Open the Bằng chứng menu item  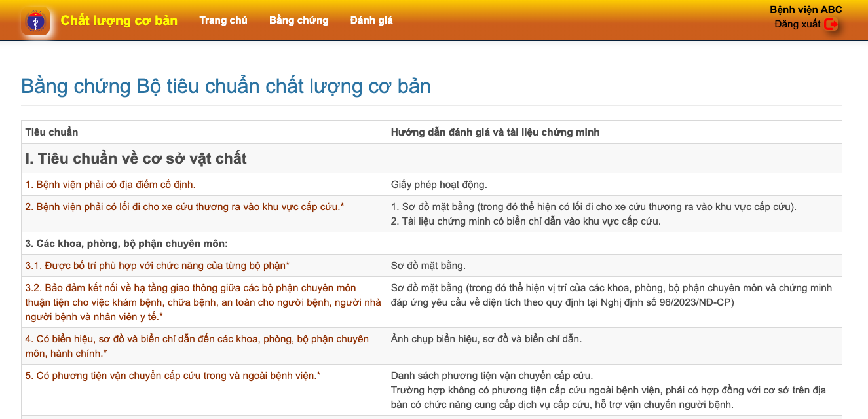coord(299,20)
